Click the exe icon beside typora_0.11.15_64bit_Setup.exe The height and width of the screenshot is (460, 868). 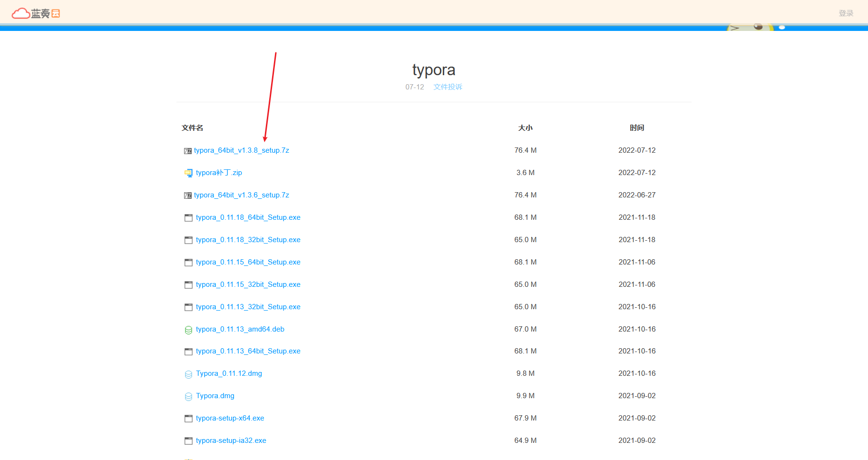189,263
